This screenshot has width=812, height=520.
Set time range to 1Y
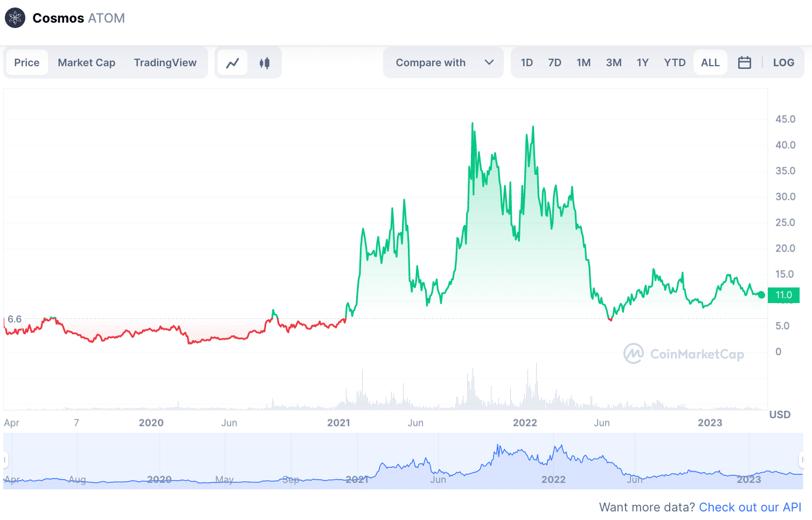click(x=643, y=62)
